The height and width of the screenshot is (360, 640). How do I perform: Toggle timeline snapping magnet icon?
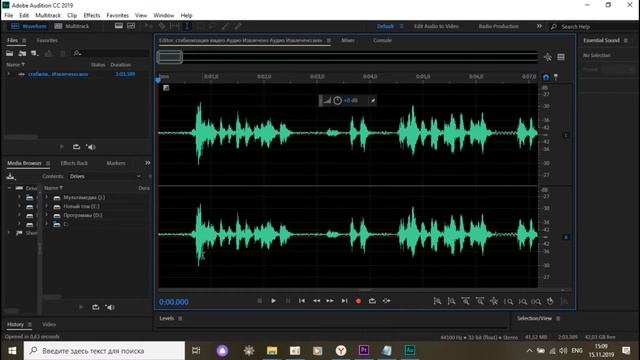(x=546, y=77)
